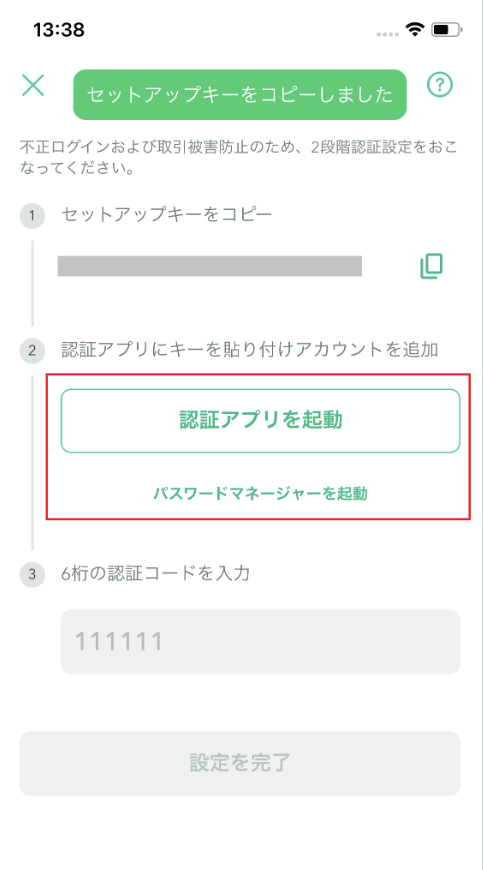The width and height of the screenshot is (483, 870).
Task: Tap the cellular signal dots icon
Action: (x=388, y=34)
